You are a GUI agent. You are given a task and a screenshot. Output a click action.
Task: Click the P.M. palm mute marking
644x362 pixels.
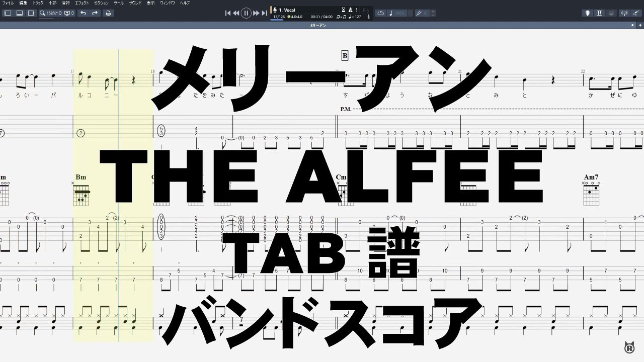pyautogui.click(x=346, y=109)
